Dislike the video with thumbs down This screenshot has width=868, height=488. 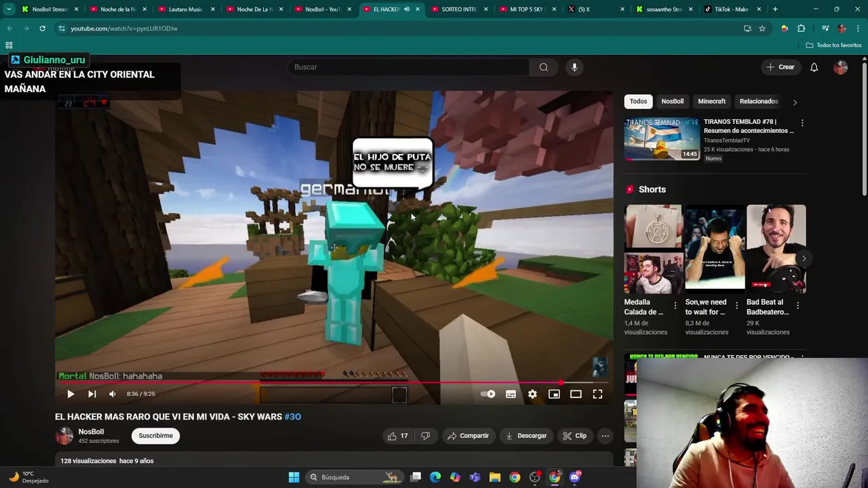click(425, 436)
